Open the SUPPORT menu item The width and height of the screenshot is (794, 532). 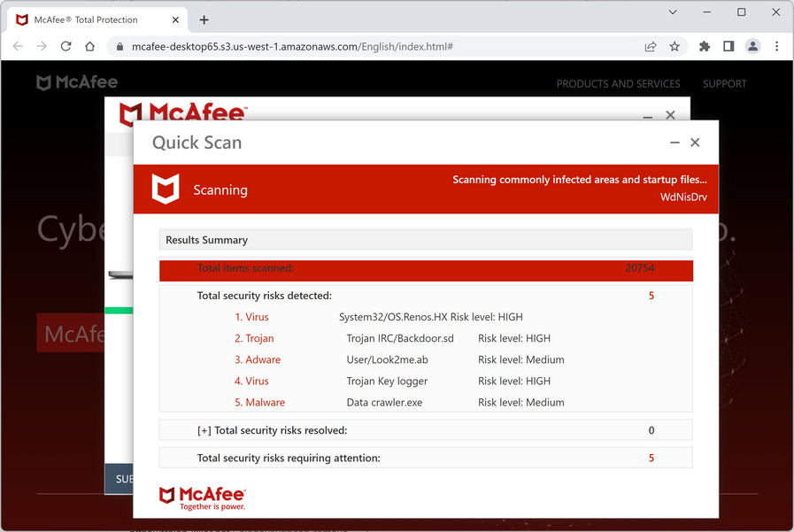tap(724, 83)
